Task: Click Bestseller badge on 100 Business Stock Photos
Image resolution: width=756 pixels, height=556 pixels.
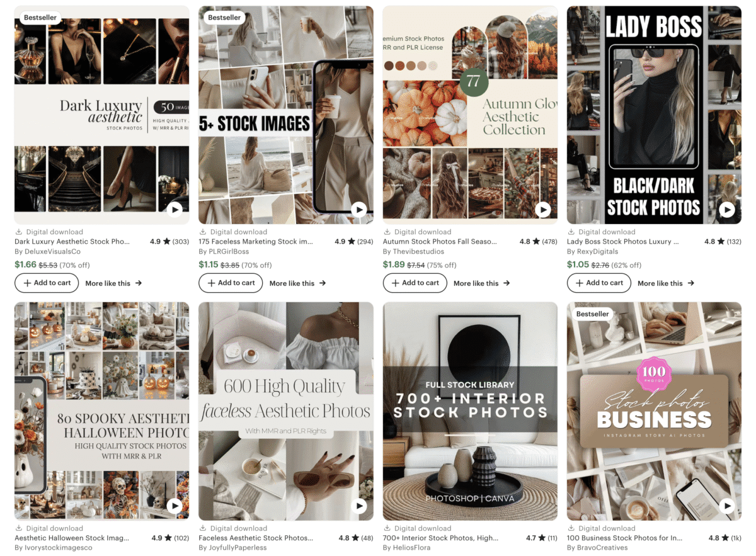Action: (593, 314)
